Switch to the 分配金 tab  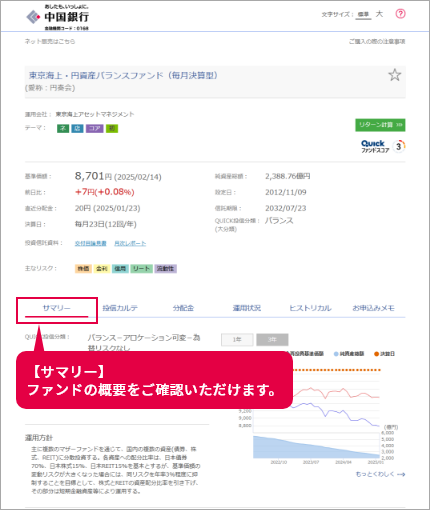click(x=183, y=308)
